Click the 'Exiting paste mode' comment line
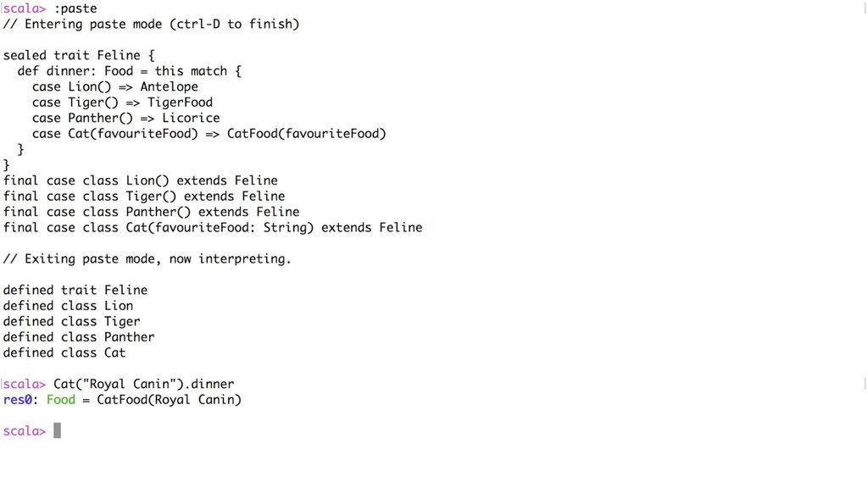 point(147,259)
